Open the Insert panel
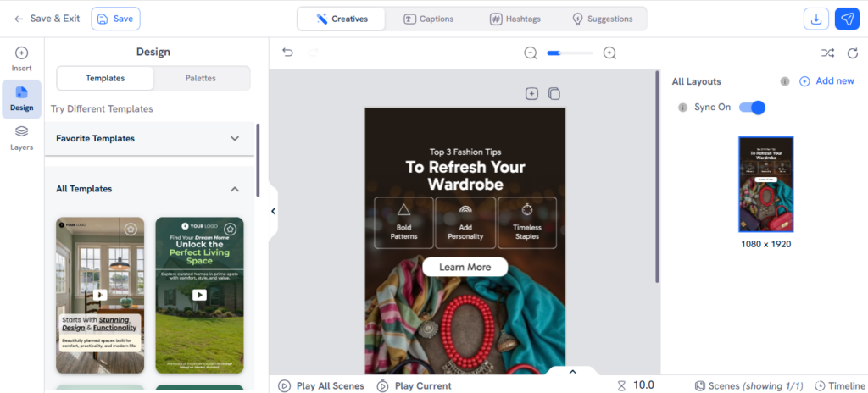 21,59
